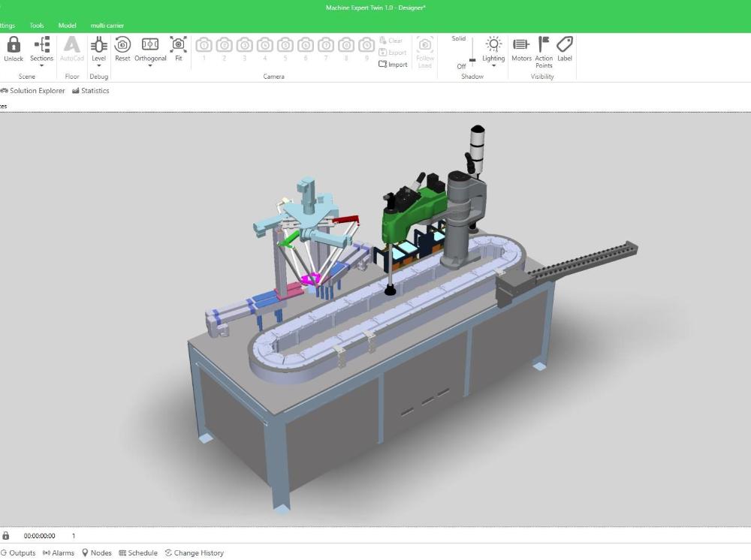Open the Model menu
The height and width of the screenshot is (560, 751).
(67, 26)
